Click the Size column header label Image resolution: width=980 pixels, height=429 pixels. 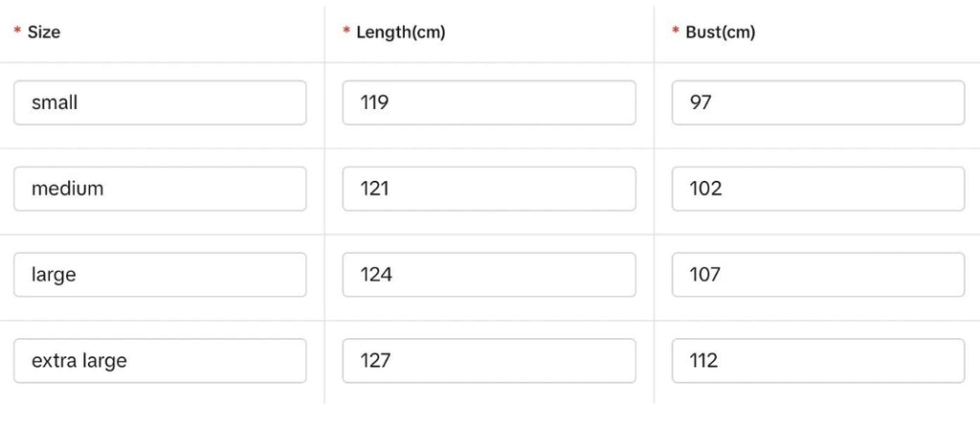(44, 33)
